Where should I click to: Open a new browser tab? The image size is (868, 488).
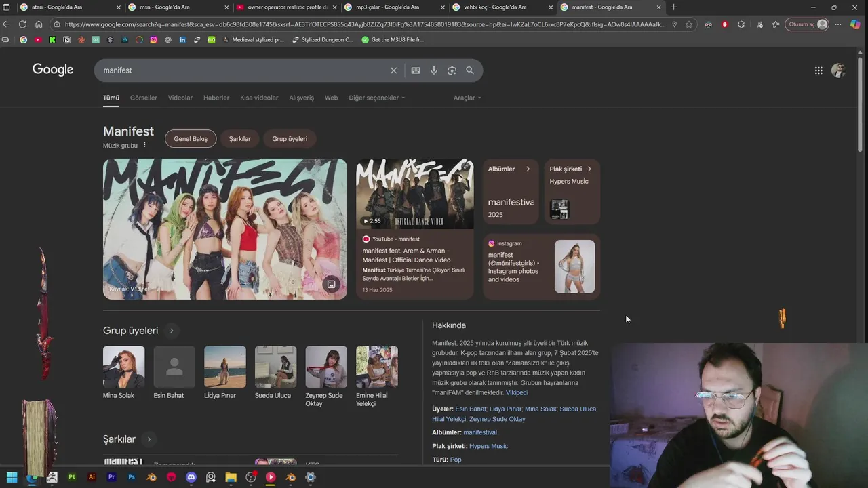[673, 7]
